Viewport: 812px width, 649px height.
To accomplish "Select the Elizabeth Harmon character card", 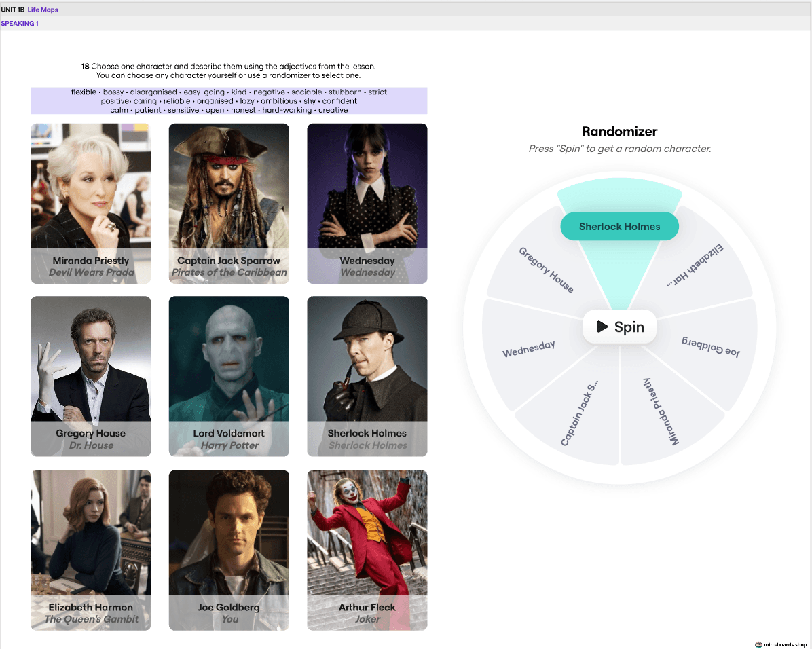I will click(x=90, y=550).
